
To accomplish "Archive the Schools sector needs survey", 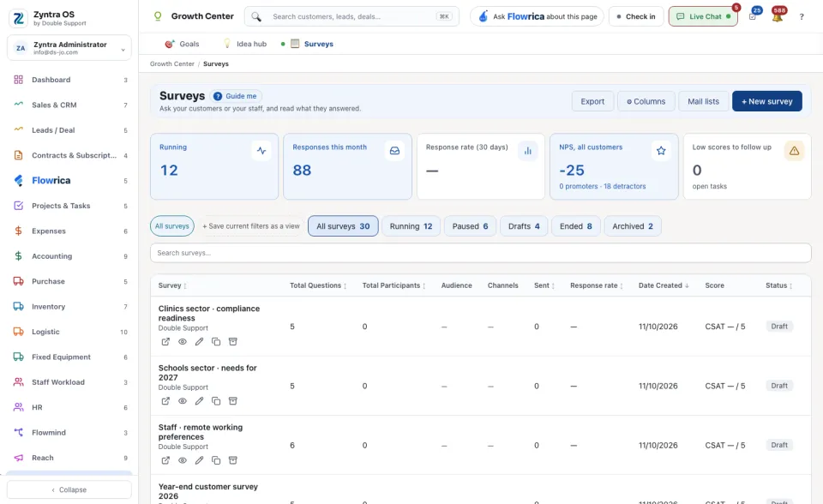I will pyautogui.click(x=233, y=401).
